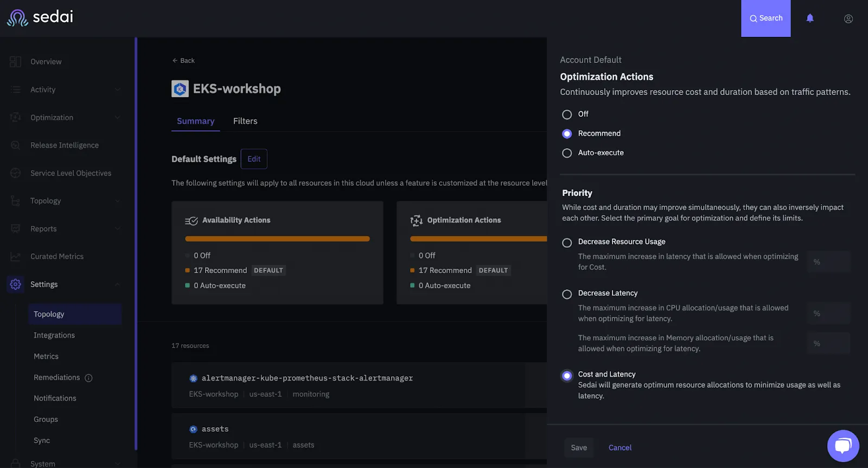Select the Off radio option
This screenshot has width=868, height=468.
point(567,115)
